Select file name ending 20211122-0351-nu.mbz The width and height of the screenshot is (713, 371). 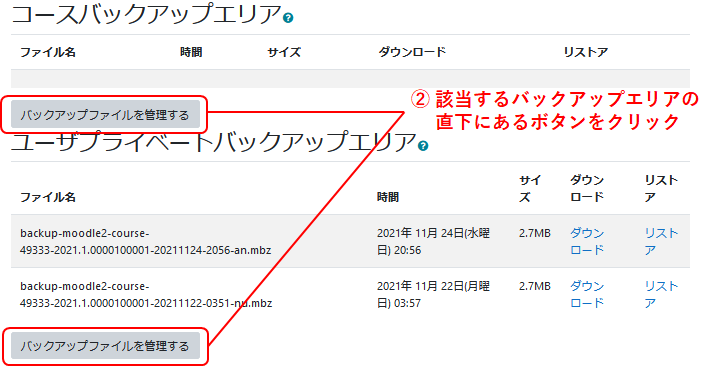click(x=146, y=294)
